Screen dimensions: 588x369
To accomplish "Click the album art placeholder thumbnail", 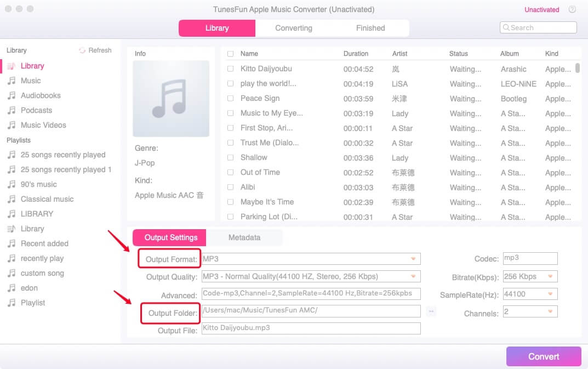I will [x=171, y=99].
